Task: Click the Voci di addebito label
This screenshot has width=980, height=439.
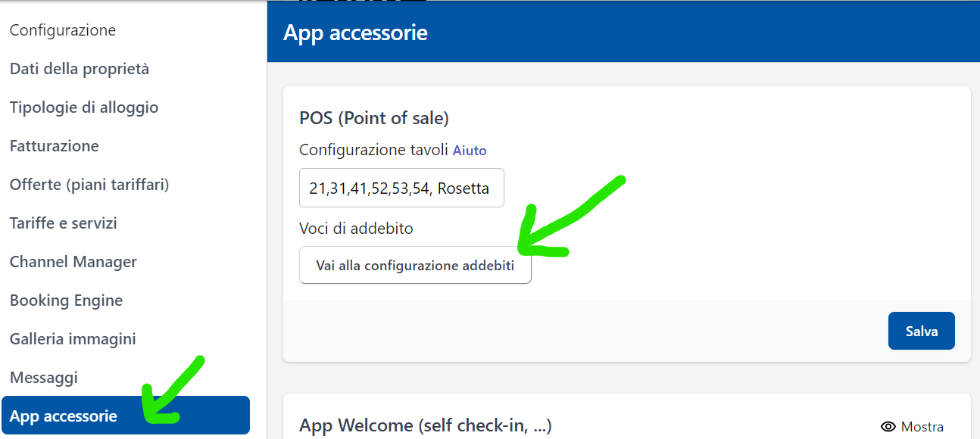Action: pyautogui.click(x=356, y=228)
